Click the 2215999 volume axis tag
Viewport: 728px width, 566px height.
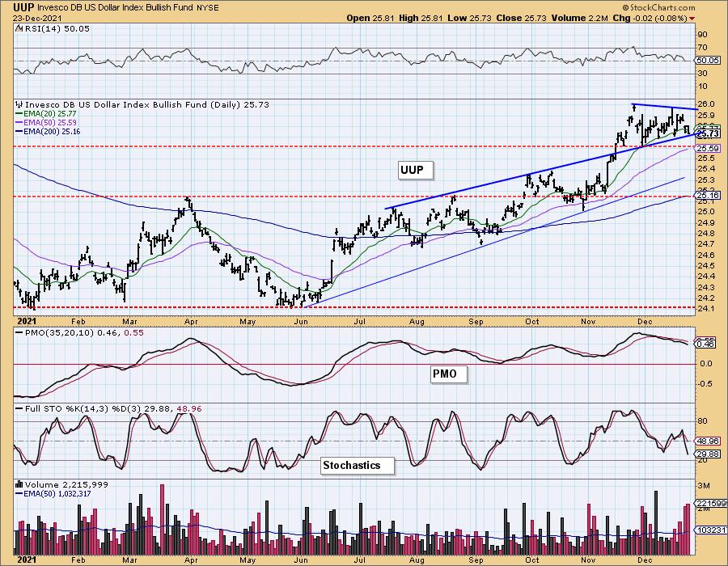pos(710,504)
